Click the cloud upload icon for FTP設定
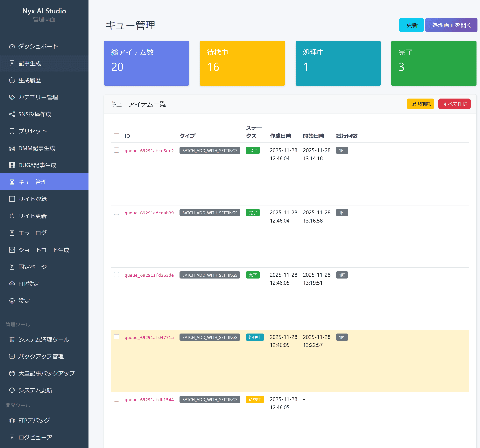 (12, 284)
